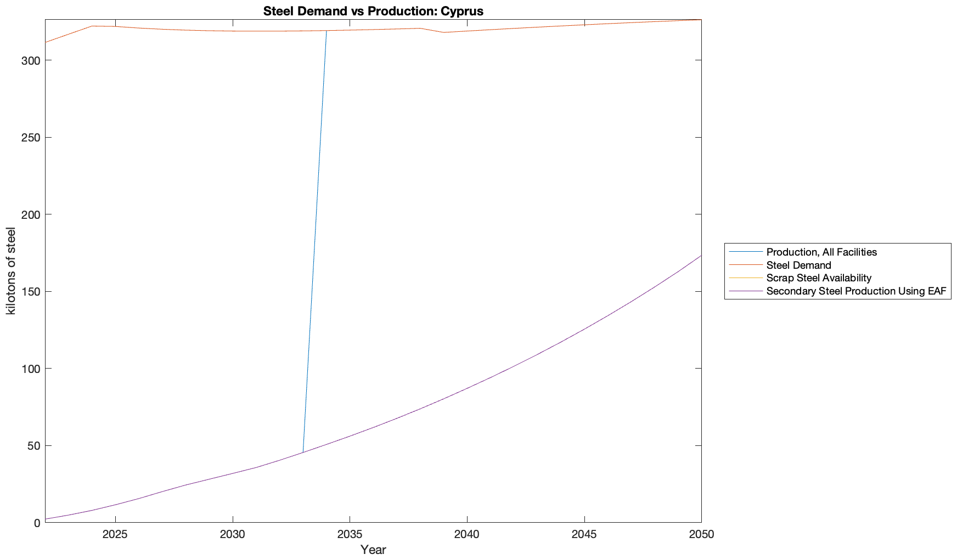Pick "Secondary Steel Production Using EAF" legend text

[x=856, y=291]
